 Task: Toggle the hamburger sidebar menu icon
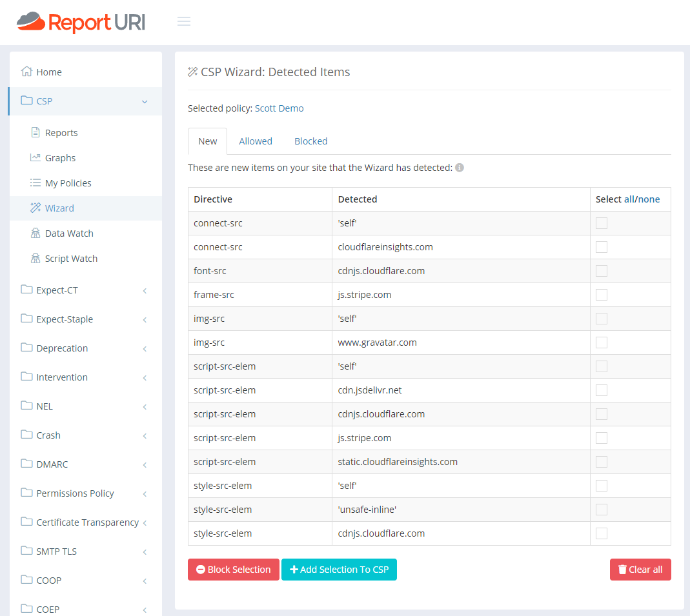click(x=184, y=22)
